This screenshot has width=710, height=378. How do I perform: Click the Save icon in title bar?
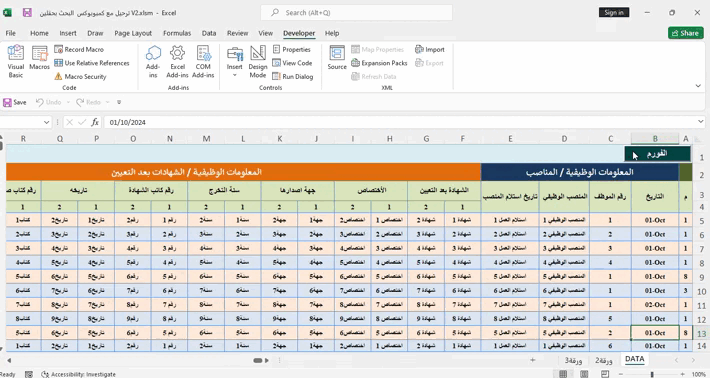27,13
